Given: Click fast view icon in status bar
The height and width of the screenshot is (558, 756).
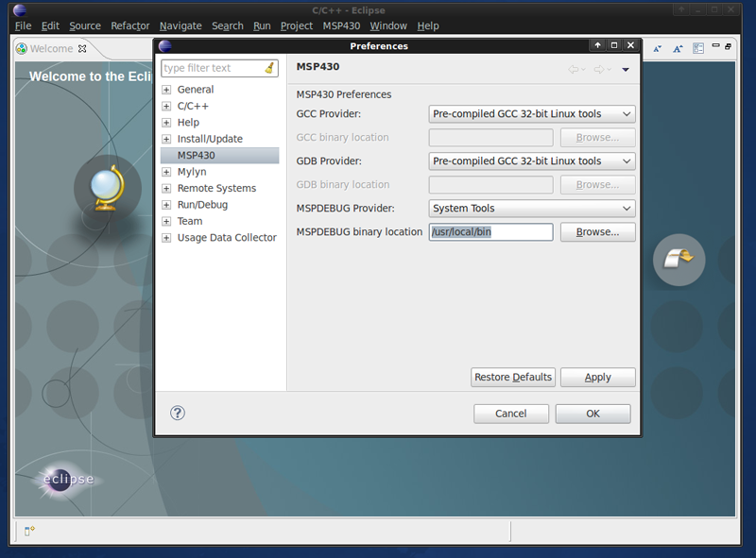Looking at the screenshot, I should point(29,531).
